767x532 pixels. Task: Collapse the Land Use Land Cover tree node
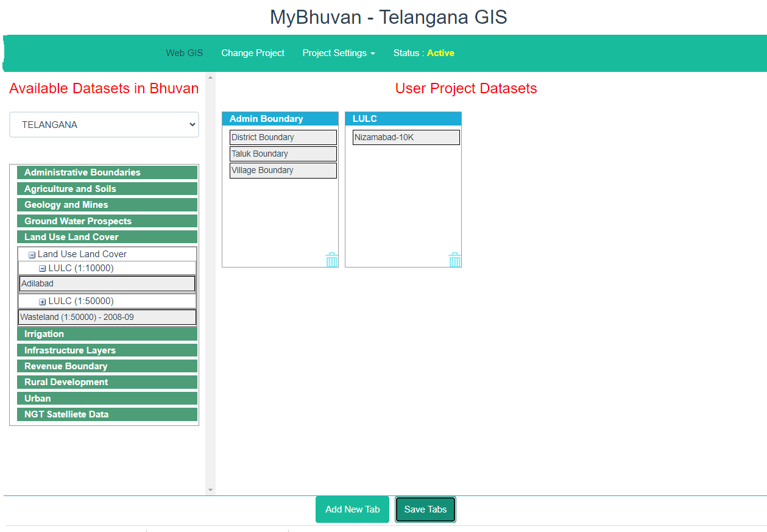coord(32,255)
